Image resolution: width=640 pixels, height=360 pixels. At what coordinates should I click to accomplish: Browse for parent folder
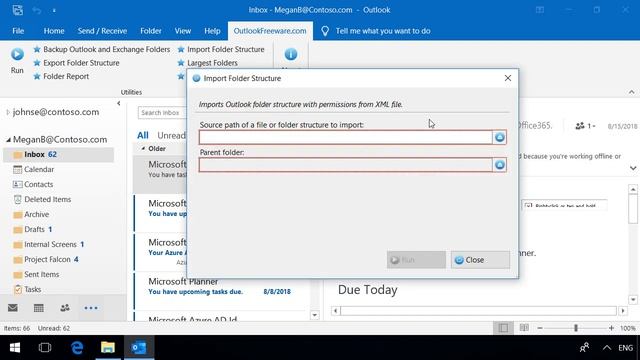pyautogui.click(x=500, y=165)
